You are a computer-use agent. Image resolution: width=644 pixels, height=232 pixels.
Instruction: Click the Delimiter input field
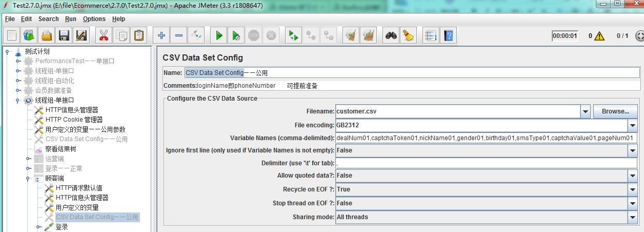coord(486,163)
